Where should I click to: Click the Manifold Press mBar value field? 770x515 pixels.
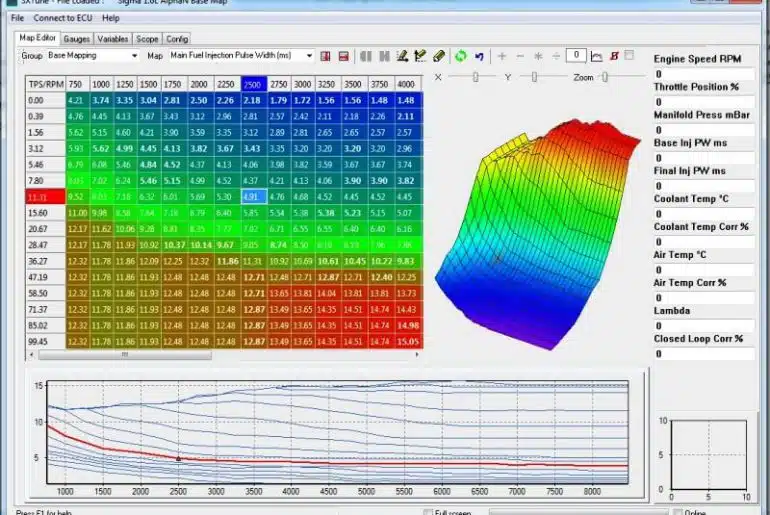[x=704, y=130]
